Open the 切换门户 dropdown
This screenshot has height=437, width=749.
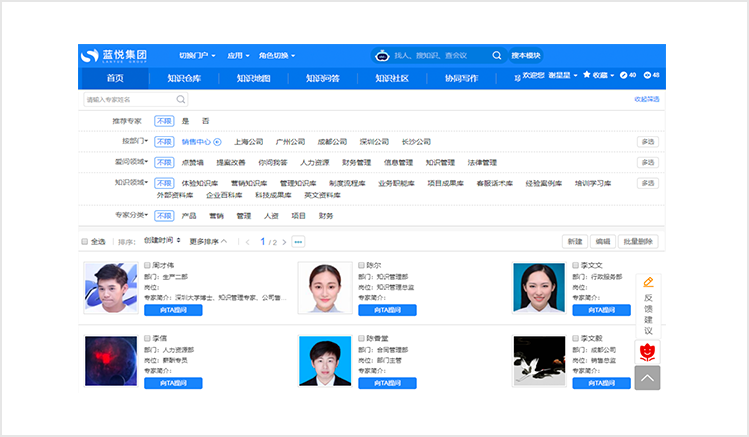198,56
